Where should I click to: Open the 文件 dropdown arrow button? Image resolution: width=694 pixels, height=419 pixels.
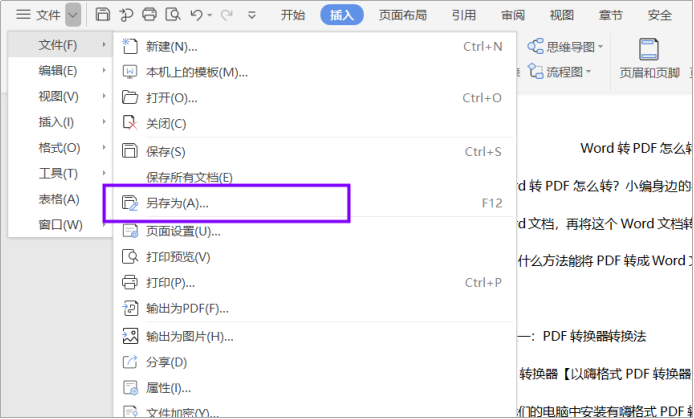coord(73,15)
